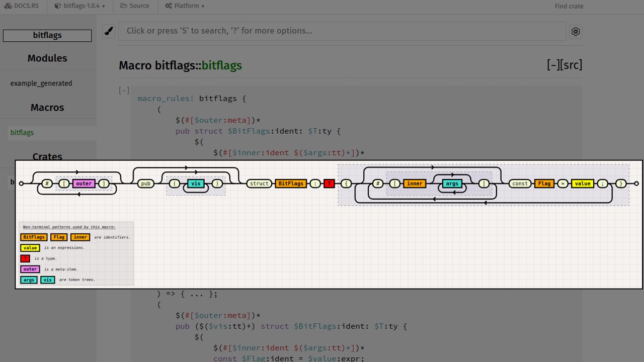Click the '#' terminal before outer

[x=47, y=184]
